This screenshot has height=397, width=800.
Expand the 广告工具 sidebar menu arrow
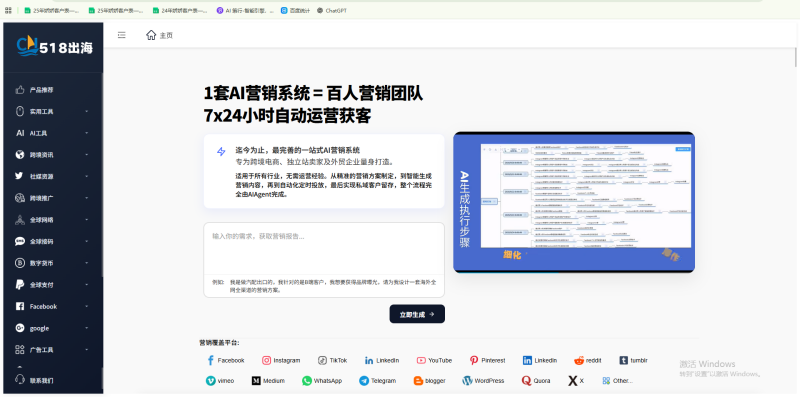(x=86, y=350)
